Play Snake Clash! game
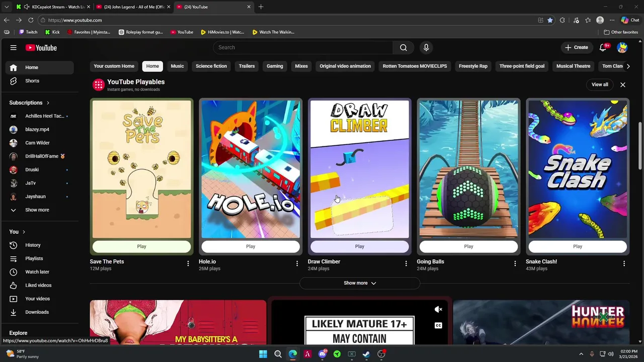This screenshot has width=644, height=362. 578,246
